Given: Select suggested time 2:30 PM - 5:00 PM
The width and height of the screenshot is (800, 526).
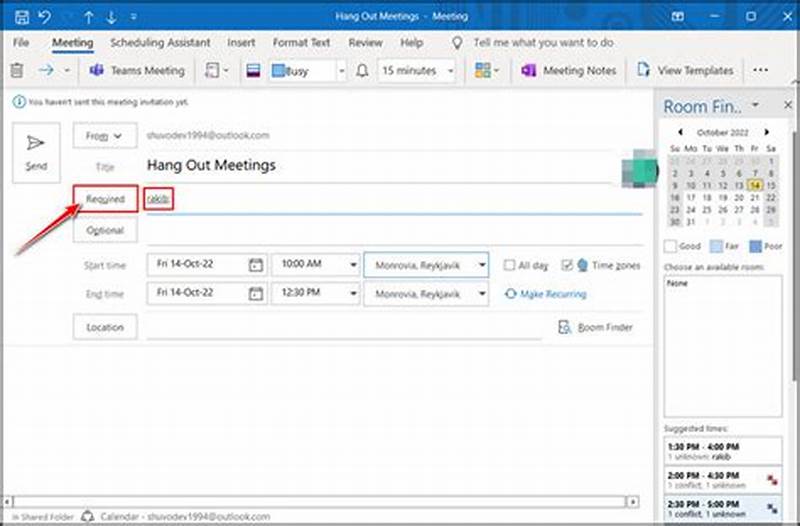Looking at the screenshot, I should 722,508.
